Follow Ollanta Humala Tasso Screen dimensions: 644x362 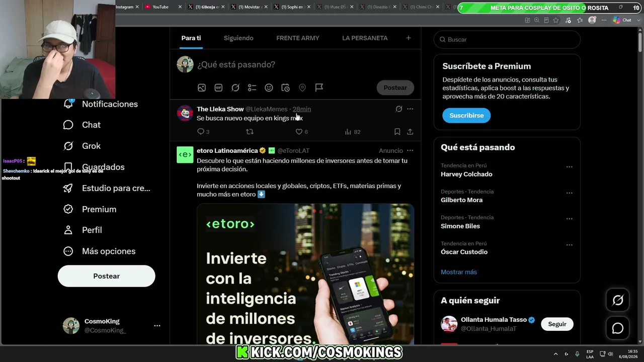[x=557, y=324]
